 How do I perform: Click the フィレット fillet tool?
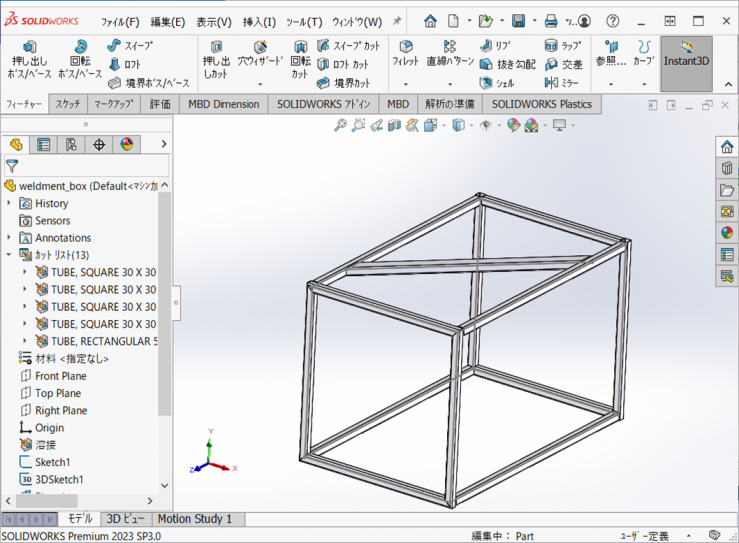click(x=405, y=54)
